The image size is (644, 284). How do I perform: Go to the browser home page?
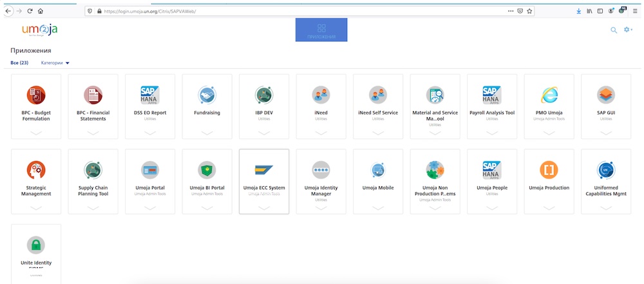pyautogui.click(x=40, y=11)
